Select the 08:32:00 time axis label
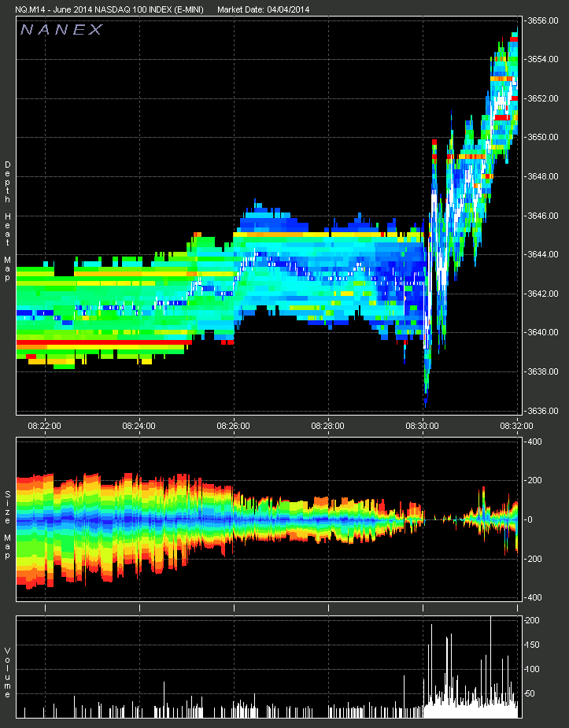This screenshot has width=569, height=728. [x=516, y=426]
